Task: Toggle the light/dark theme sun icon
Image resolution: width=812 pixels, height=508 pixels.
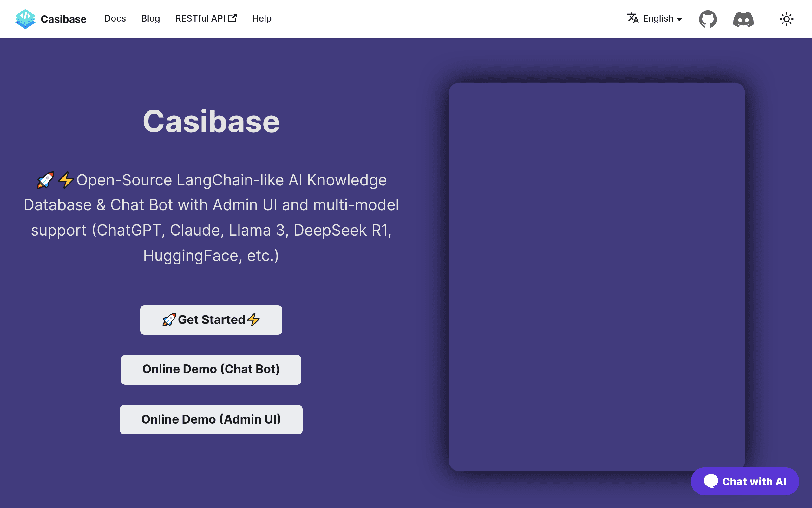Action: 786,19
